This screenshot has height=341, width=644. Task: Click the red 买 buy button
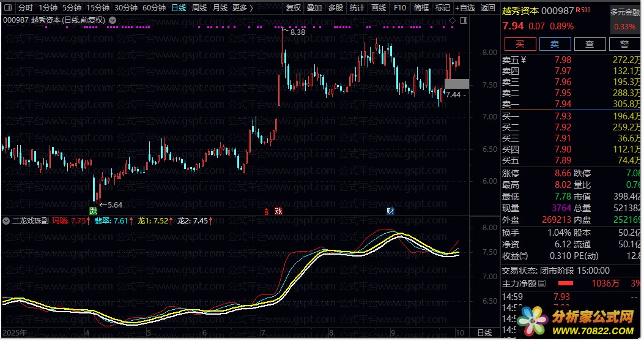(x=520, y=44)
